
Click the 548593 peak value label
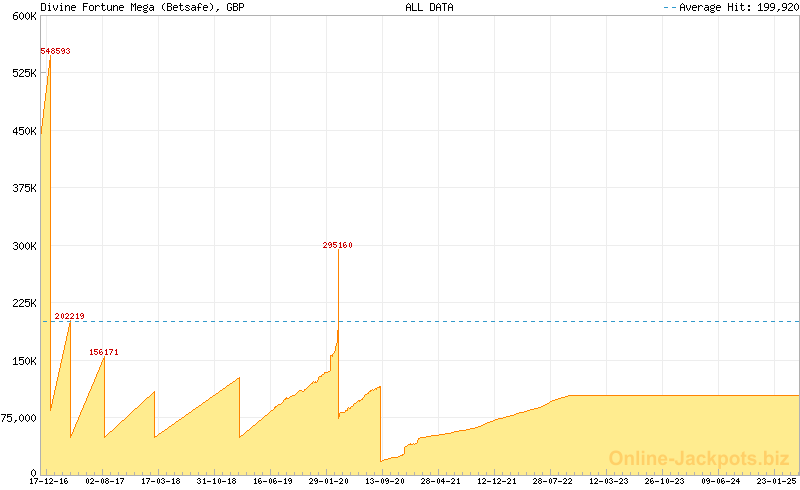[x=55, y=51]
